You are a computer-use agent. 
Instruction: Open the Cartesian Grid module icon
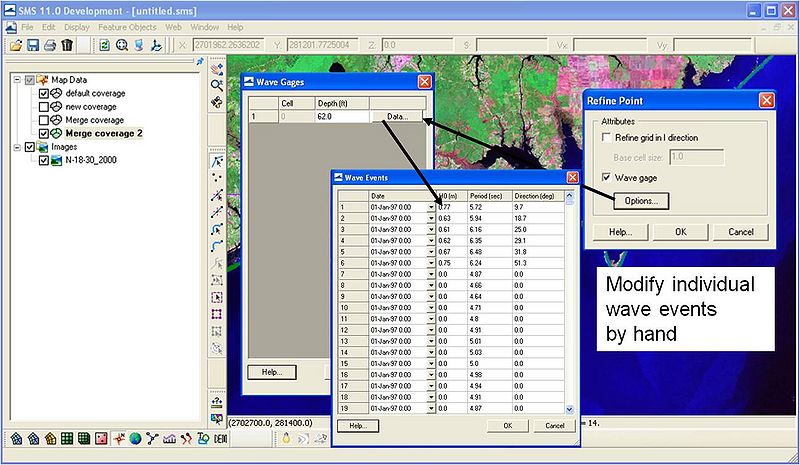[x=67, y=438]
